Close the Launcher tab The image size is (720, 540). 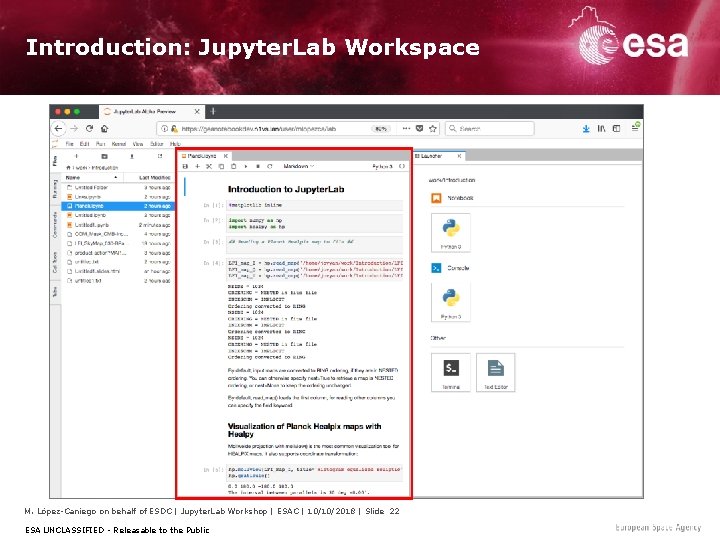click(x=459, y=156)
